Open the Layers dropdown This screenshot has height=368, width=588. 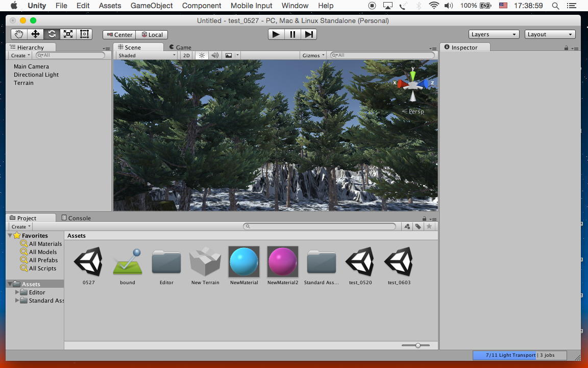click(494, 34)
